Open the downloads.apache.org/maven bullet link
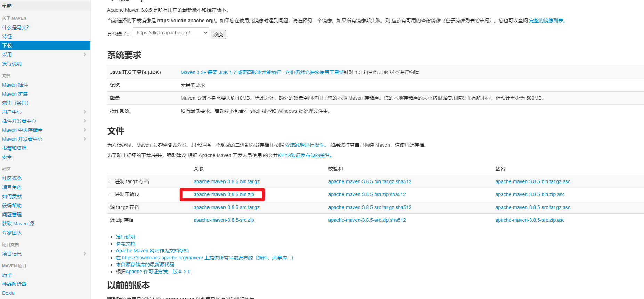Screen dimensions: 644x299 (204, 258)
